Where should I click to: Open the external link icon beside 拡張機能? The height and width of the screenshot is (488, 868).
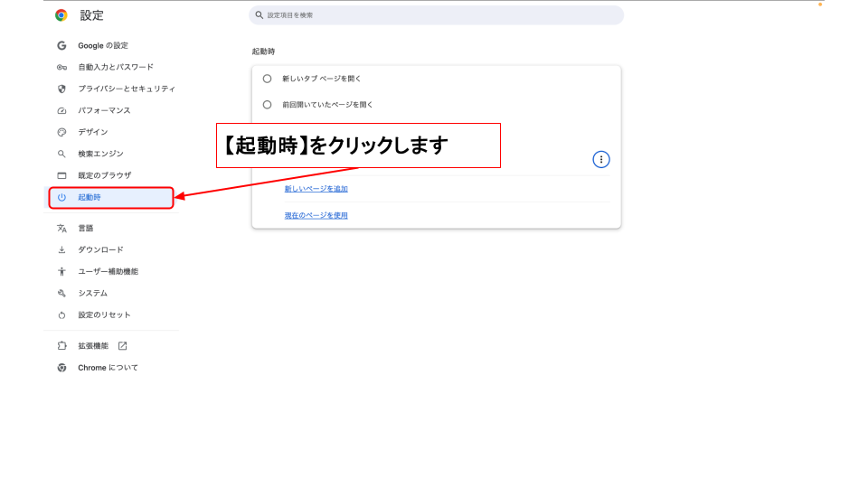click(123, 346)
